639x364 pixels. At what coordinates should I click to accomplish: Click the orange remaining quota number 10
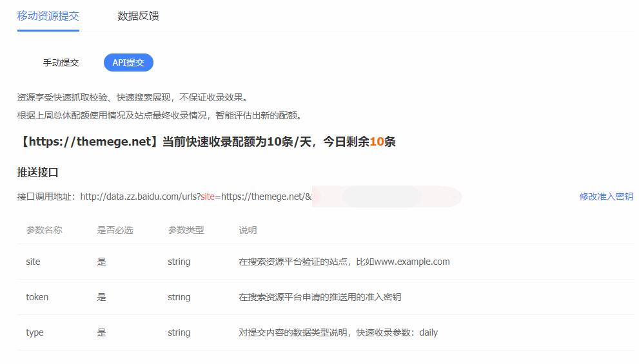(377, 142)
